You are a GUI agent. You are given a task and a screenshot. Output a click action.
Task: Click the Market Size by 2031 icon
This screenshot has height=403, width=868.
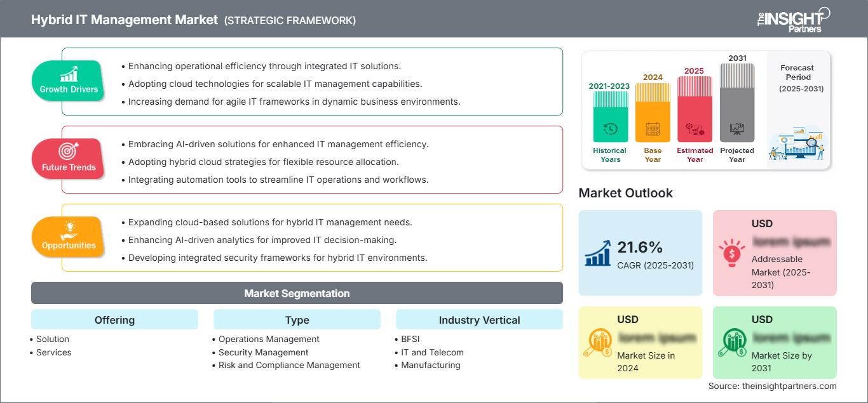[x=733, y=343]
